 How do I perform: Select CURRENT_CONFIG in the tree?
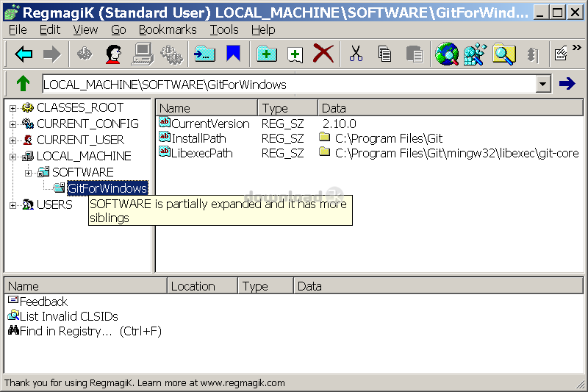tap(87, 124)
